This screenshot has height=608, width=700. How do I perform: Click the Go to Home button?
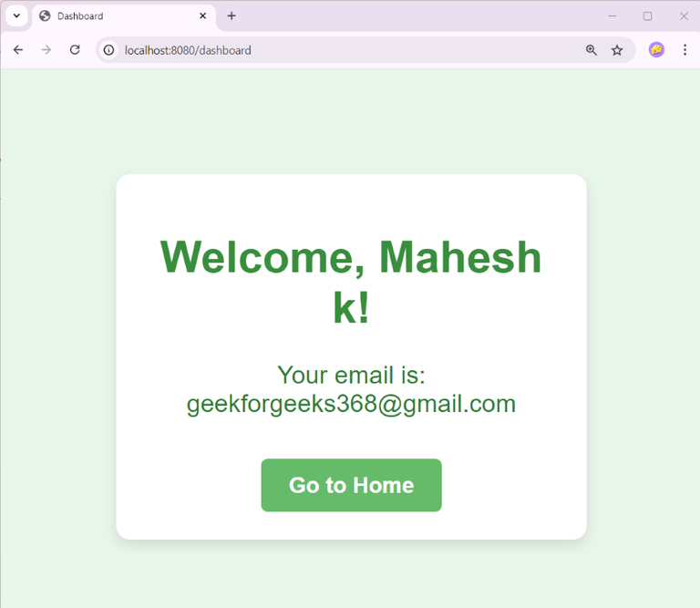click(351, 485)
